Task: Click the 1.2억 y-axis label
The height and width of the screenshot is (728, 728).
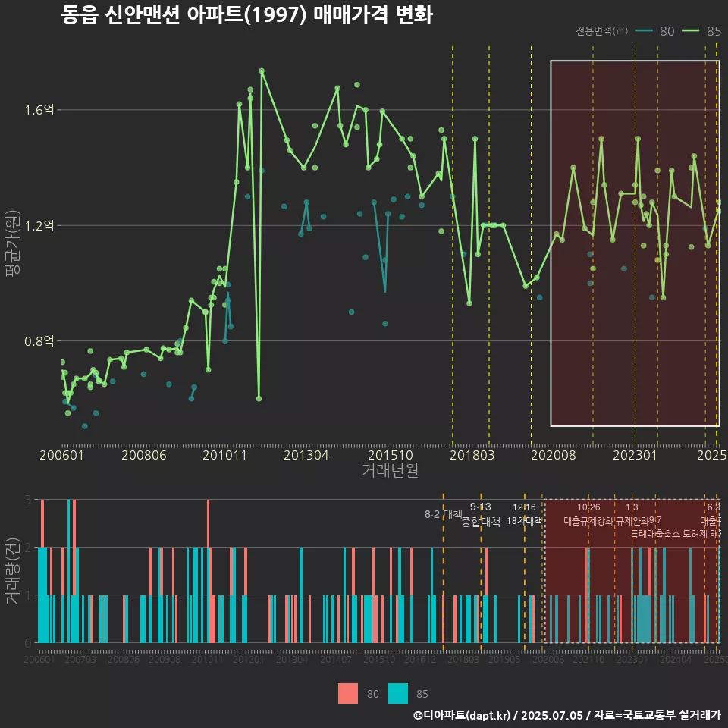Action: 39,226
